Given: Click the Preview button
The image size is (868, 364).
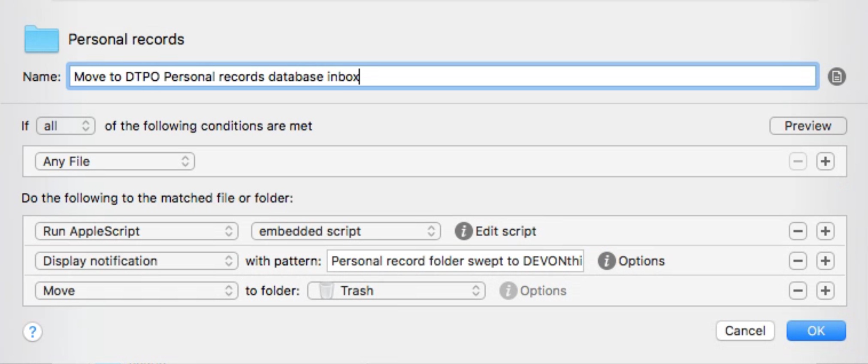Looking at the screenshot, I should 808,126.
